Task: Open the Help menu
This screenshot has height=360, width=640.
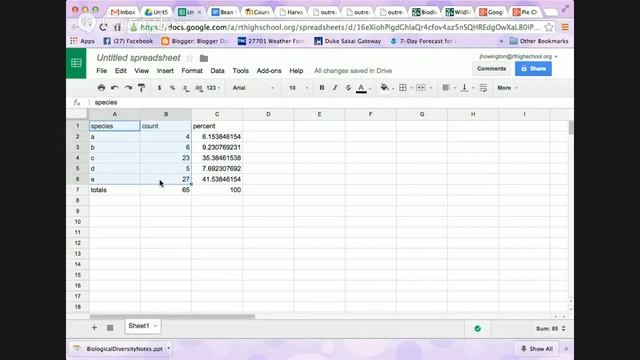Action: point(296,71)
